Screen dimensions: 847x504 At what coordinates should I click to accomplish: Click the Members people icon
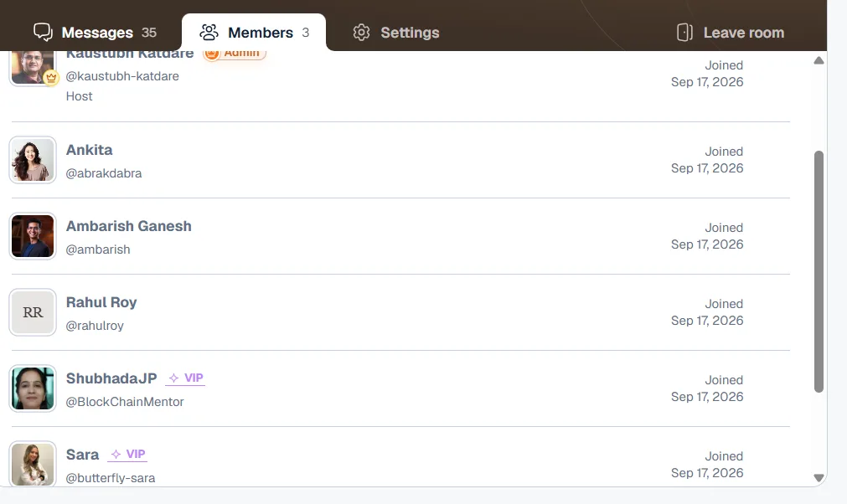tap(209, 33)
